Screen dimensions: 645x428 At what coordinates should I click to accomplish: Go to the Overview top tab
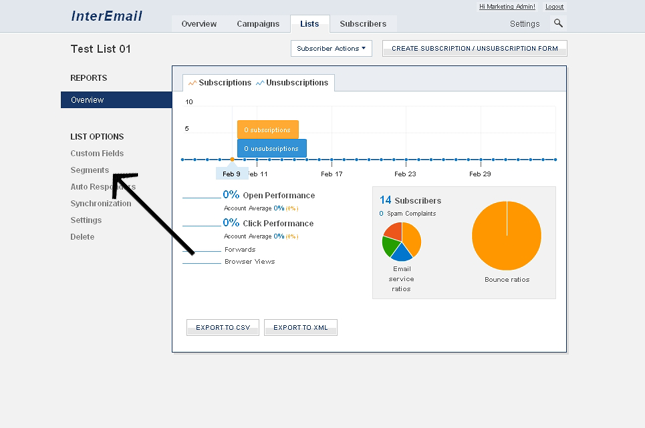click(199, 24)
